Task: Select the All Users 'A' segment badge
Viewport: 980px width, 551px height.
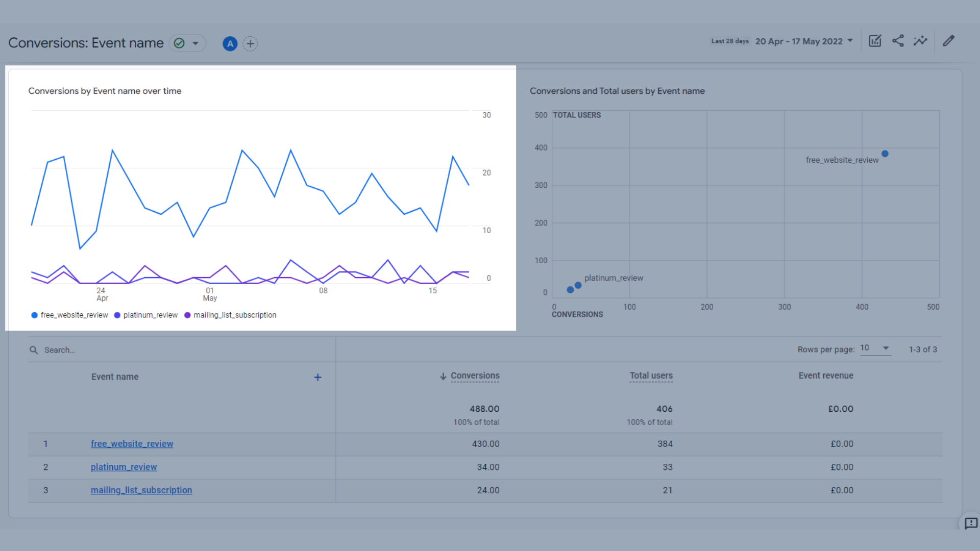Action: pos(230,44)
